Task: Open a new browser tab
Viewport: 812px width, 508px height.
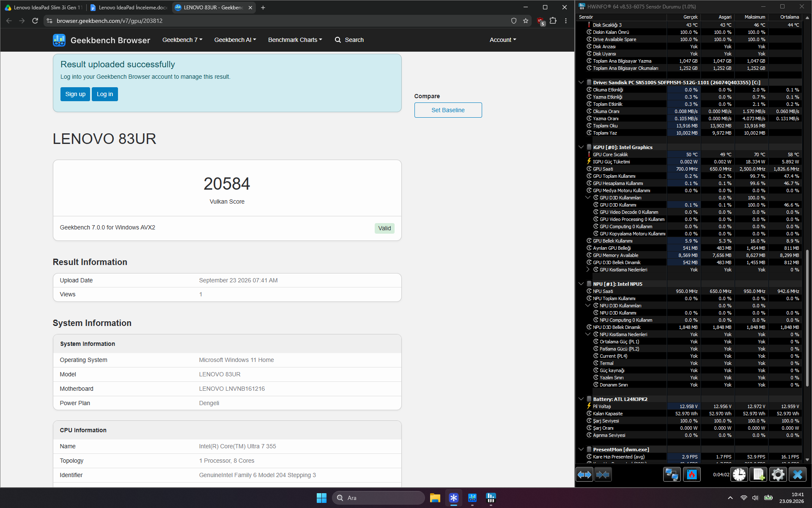Action: coord(263,8)
